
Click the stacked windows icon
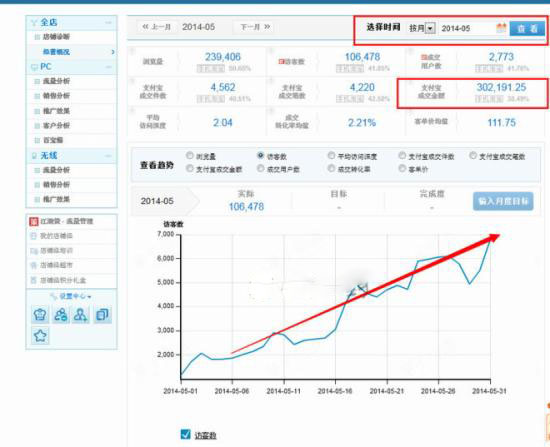click(102, 314)
